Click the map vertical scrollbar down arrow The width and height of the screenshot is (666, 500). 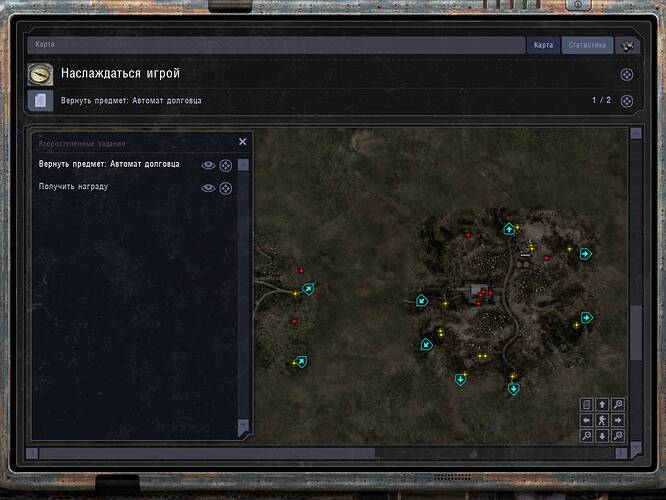(x=636, y=449)
